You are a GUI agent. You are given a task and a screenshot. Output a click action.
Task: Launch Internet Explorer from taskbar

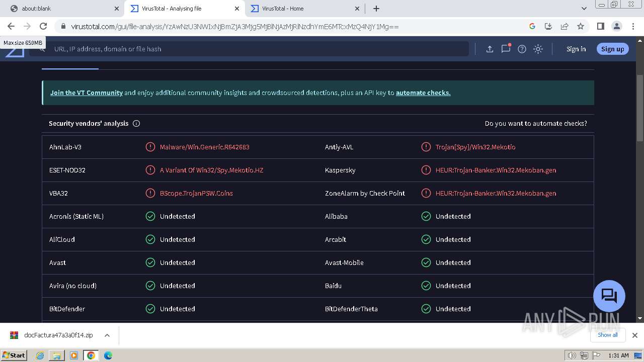tap(40, 355)
